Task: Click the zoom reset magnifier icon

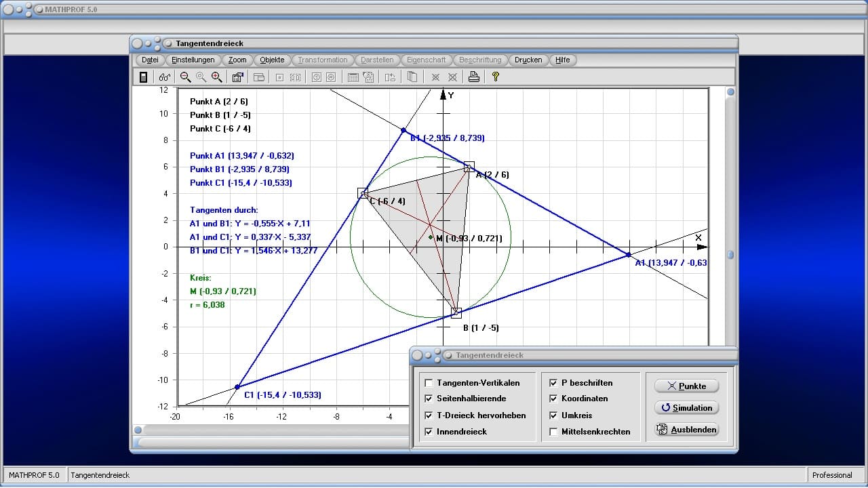Action: [x=201, y=77]
